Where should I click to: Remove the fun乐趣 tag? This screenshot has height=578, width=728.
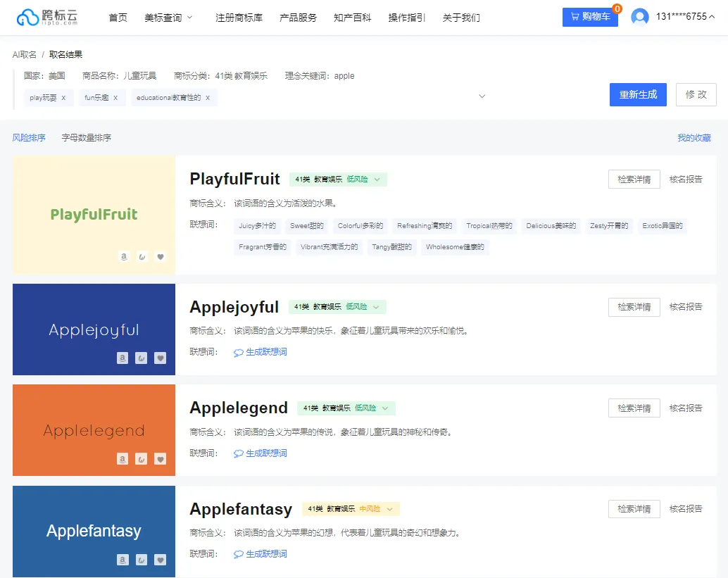tap(115, 98)
